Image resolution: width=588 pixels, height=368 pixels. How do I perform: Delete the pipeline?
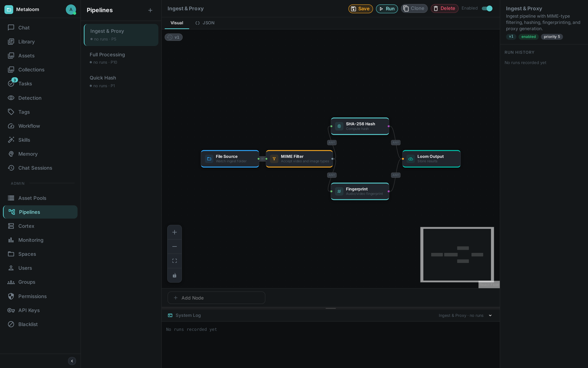pos(444,8)
